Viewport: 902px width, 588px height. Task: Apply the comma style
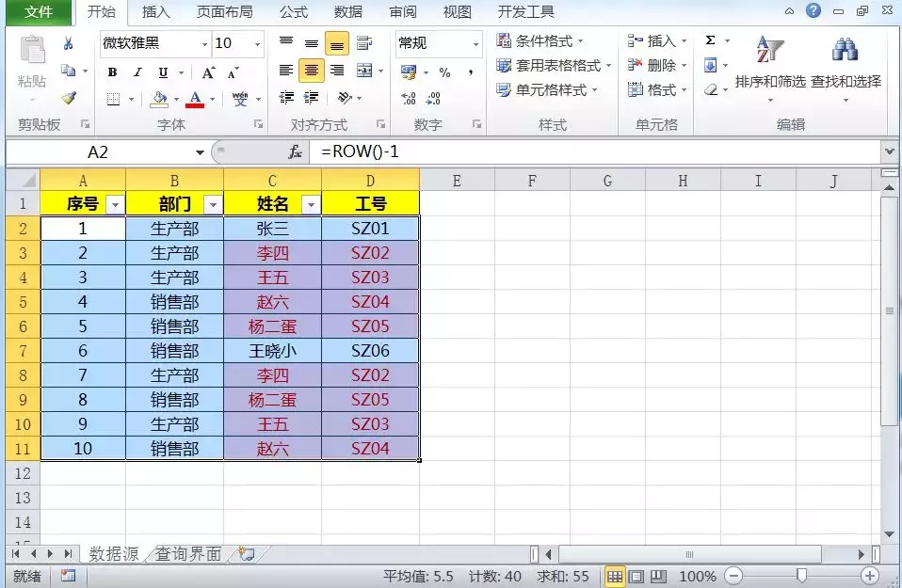471,72
